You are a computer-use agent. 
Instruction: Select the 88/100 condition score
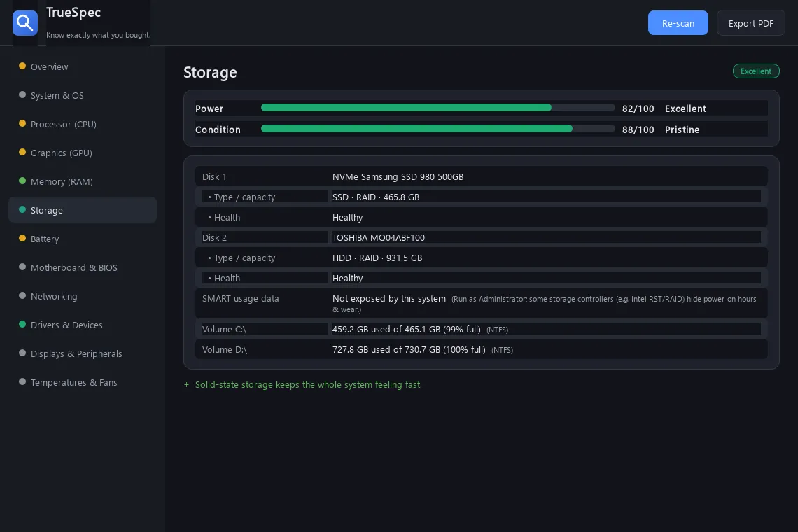pos(638,129)
